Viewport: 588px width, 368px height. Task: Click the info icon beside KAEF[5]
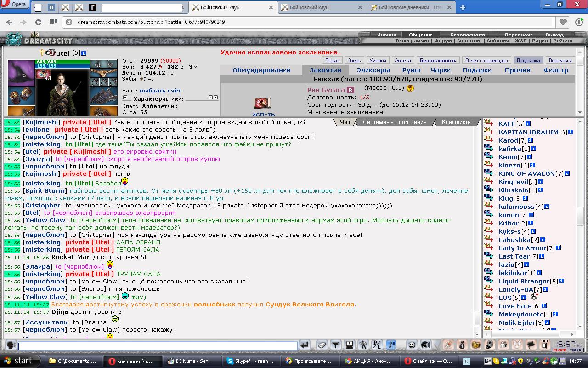(x=528, y=124)
